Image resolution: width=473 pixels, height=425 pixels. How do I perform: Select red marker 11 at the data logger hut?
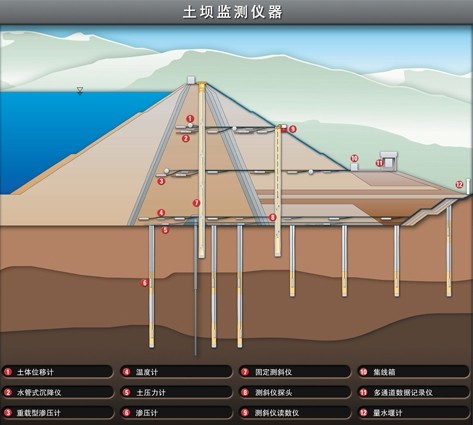point(379,163)
